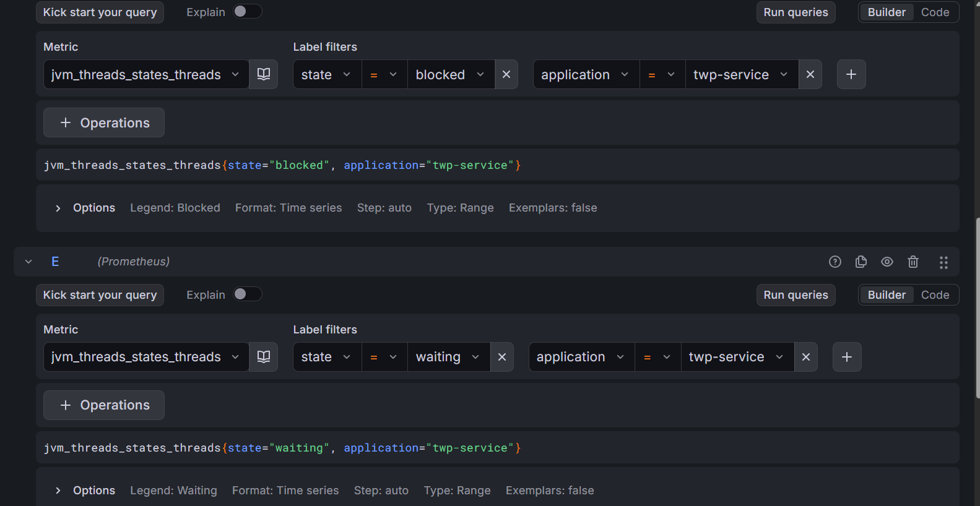
Task: Click query E drag handle
Action: [x=943, y=262]
